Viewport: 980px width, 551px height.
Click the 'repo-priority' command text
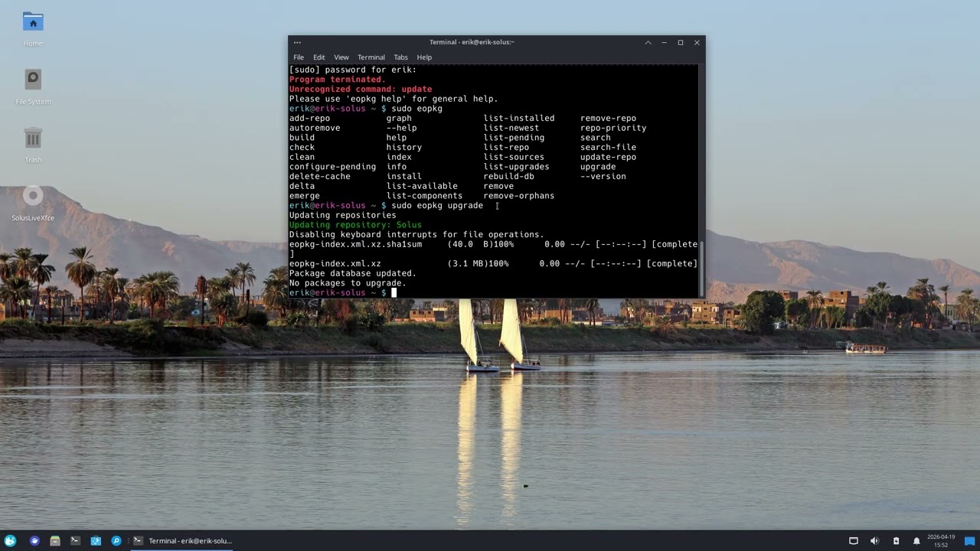coord(613,128)
